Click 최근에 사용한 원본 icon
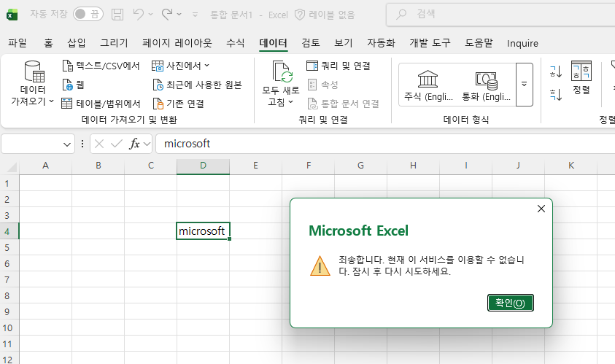 pyautogui.click(x=158, y=85)
